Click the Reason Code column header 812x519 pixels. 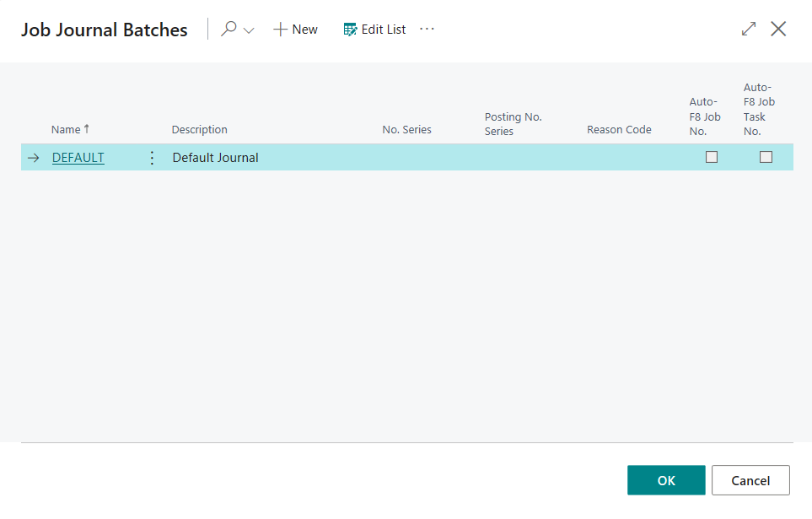click(619, 130)
